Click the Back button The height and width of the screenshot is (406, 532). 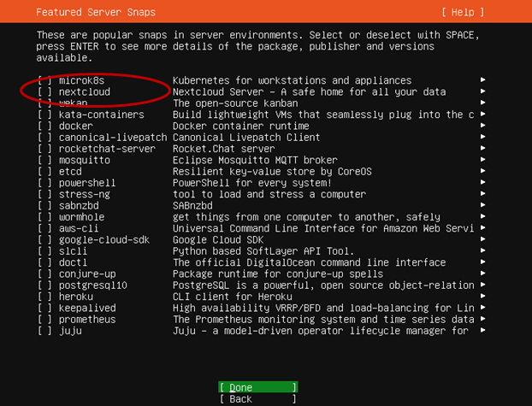[257, 399]
